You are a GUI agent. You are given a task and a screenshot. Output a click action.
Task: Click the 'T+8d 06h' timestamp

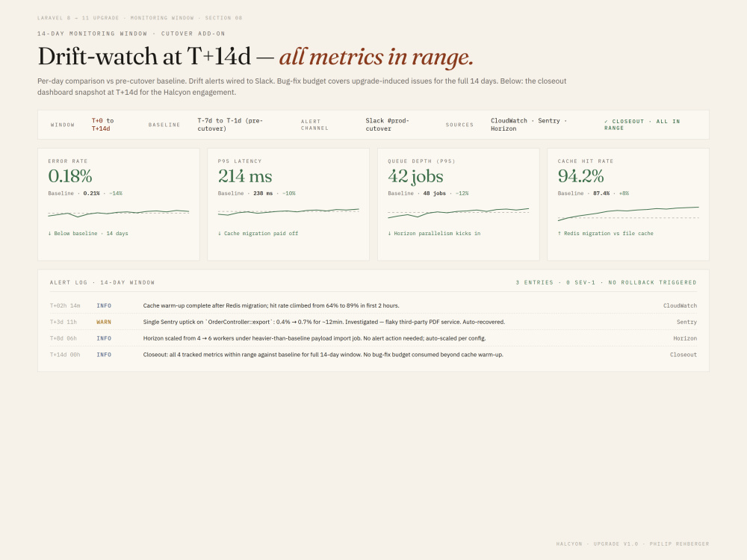(63, 338)
